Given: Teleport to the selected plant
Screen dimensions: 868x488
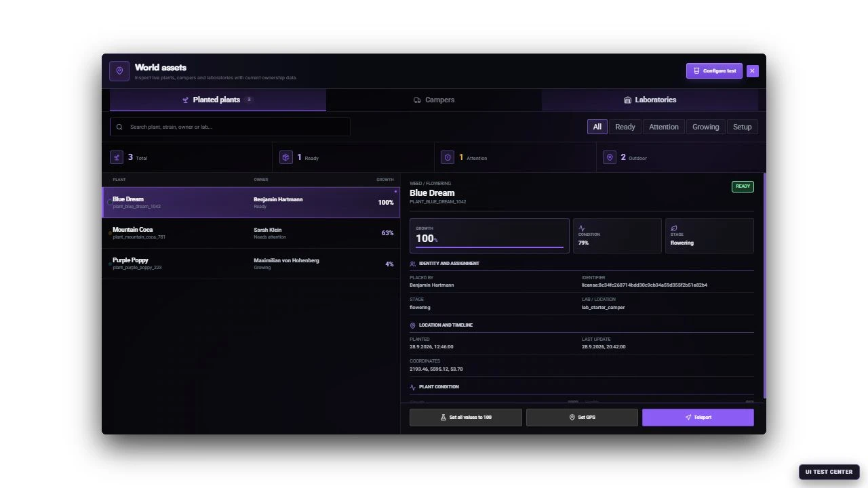Looking at the screenshot, I should [x=698, y=418].
